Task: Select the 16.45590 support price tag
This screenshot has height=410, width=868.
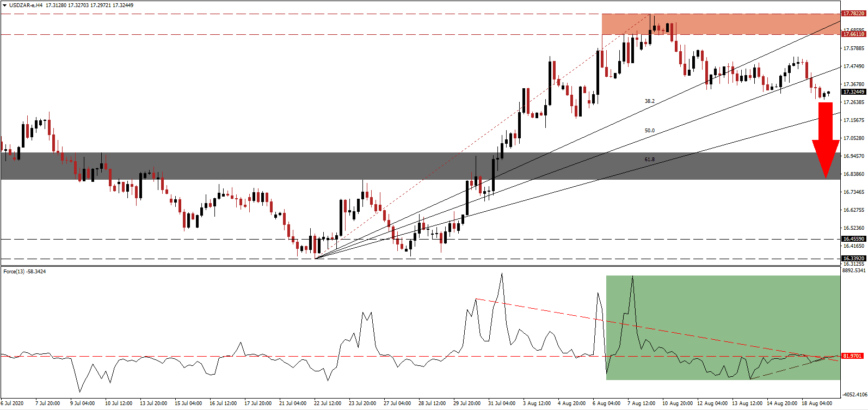Action: coord(853,239)
